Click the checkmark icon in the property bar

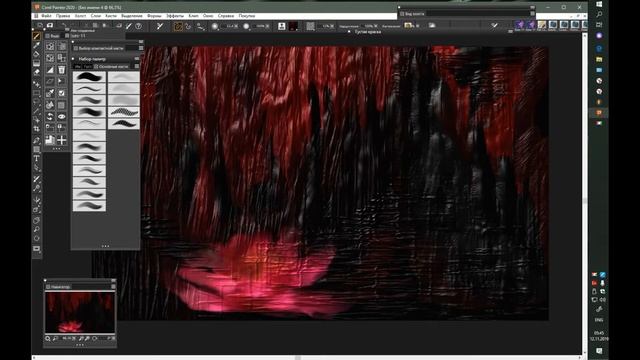point(494,25)
